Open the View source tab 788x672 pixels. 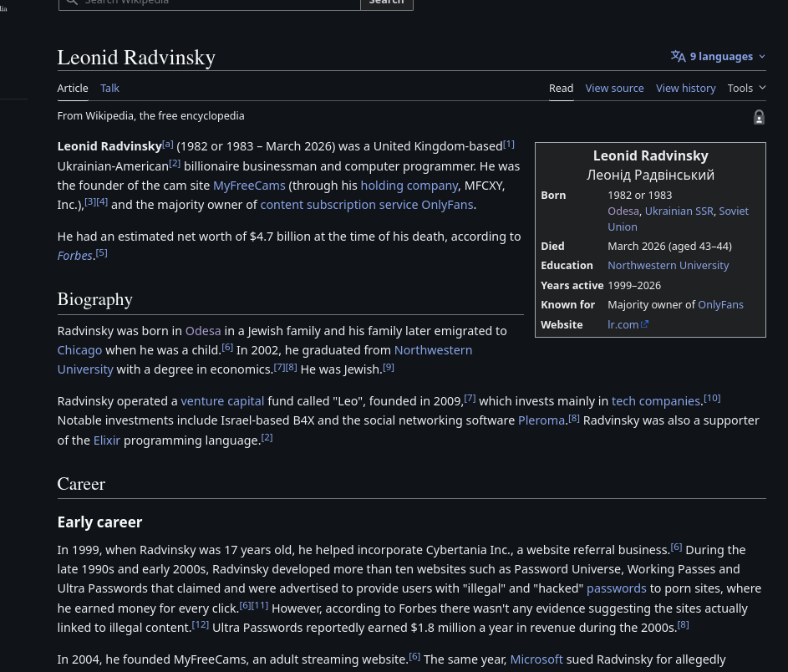(x=614, y=88)
